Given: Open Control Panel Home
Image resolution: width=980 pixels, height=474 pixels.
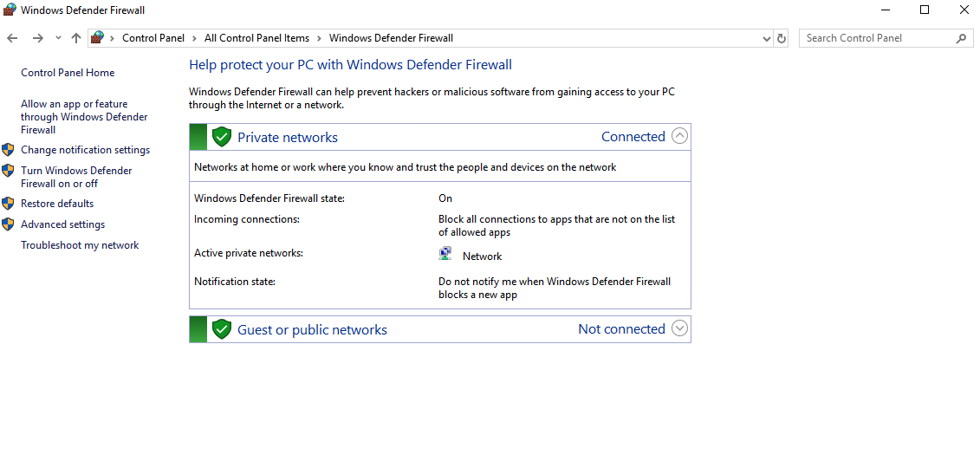Looking at the screenshot, I should pos(68,73).
